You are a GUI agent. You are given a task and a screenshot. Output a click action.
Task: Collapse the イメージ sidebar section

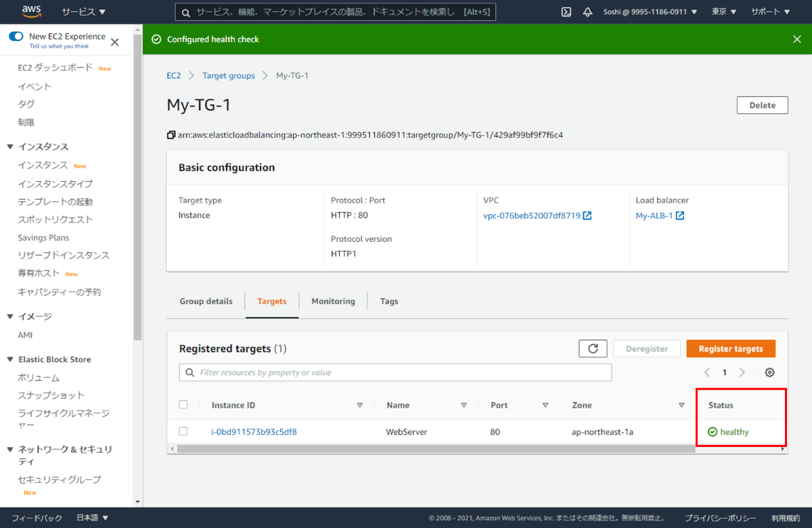pyautogui.click(x=10, y=316)
